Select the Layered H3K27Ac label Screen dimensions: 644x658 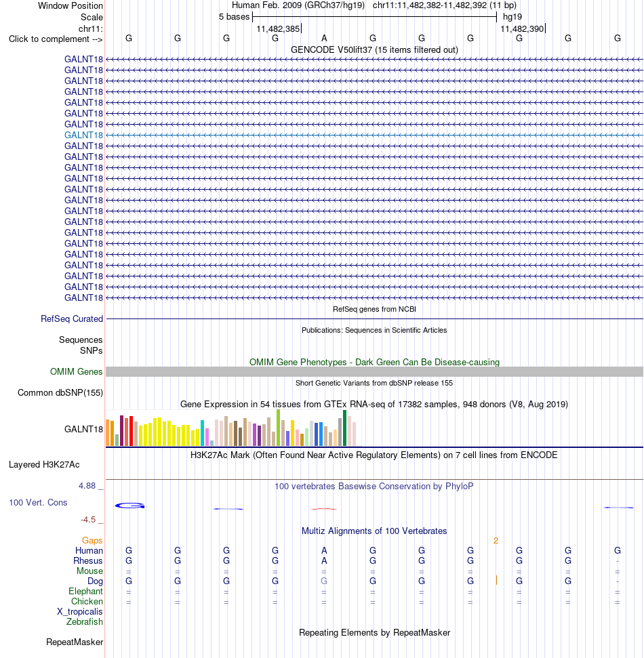pos(44,465)
